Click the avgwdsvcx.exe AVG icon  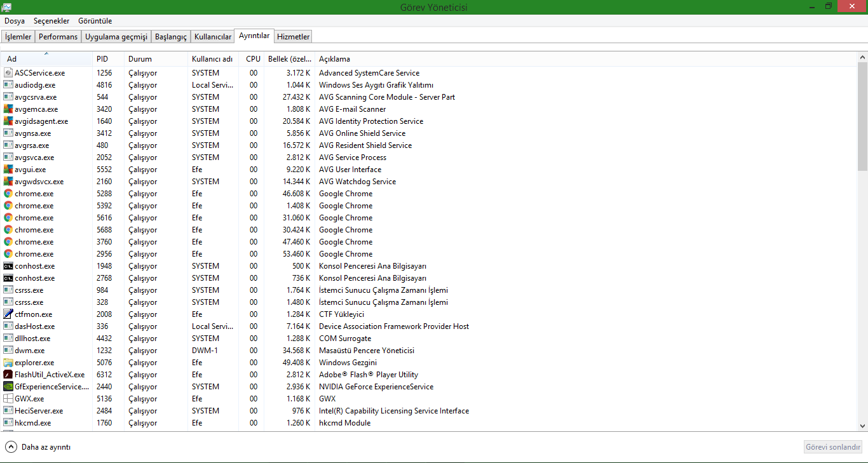(x=8, y=182)
